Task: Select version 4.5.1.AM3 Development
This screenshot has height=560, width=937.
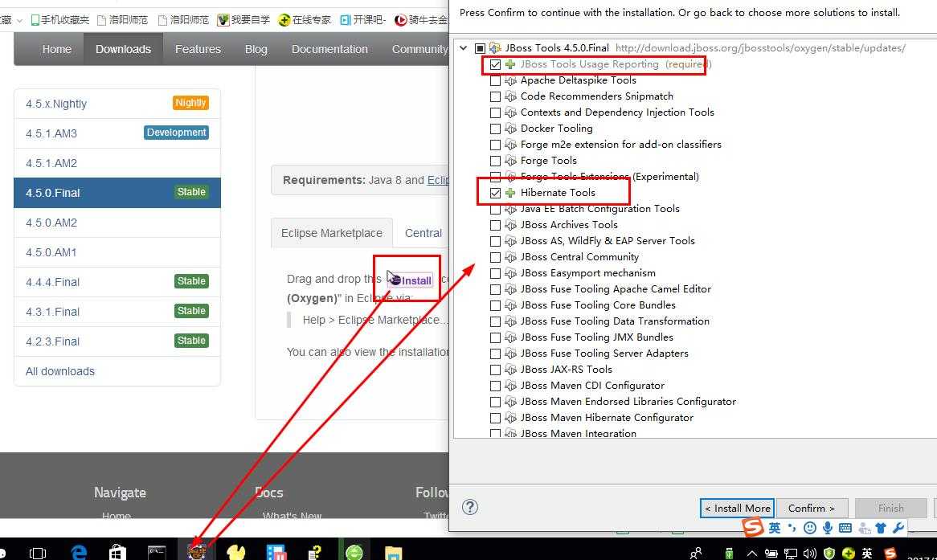Action: (x=117, y=133)
